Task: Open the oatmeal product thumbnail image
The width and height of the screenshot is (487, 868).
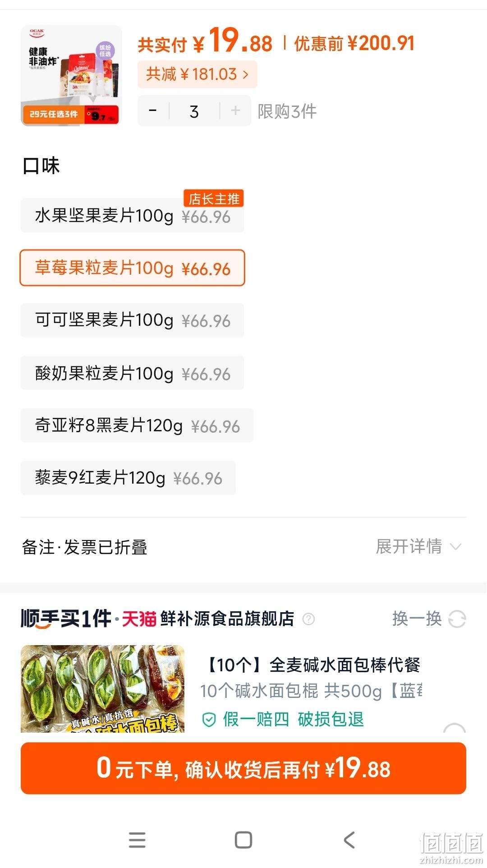Action: pyautogui.click(x=71, y=75)
